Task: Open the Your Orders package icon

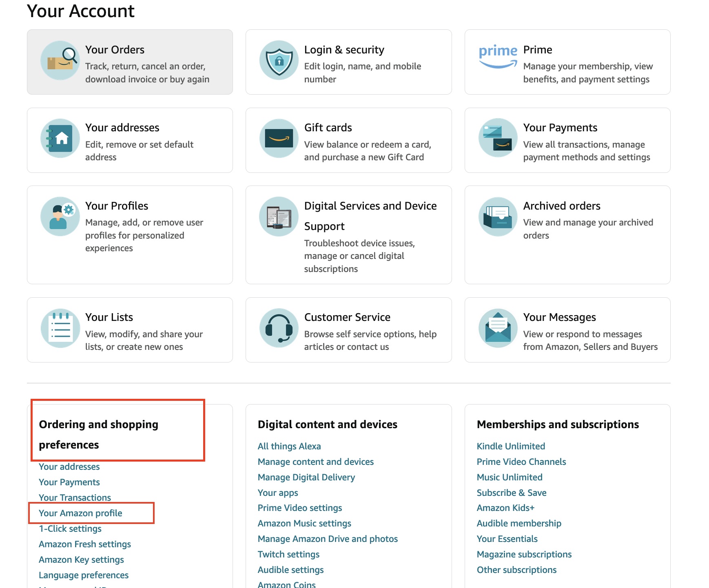Action: 60,60
